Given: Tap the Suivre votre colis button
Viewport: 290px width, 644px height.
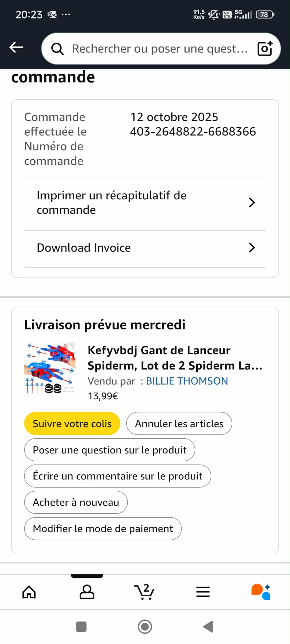Looking at the screenshot, I should pos(72,423).
